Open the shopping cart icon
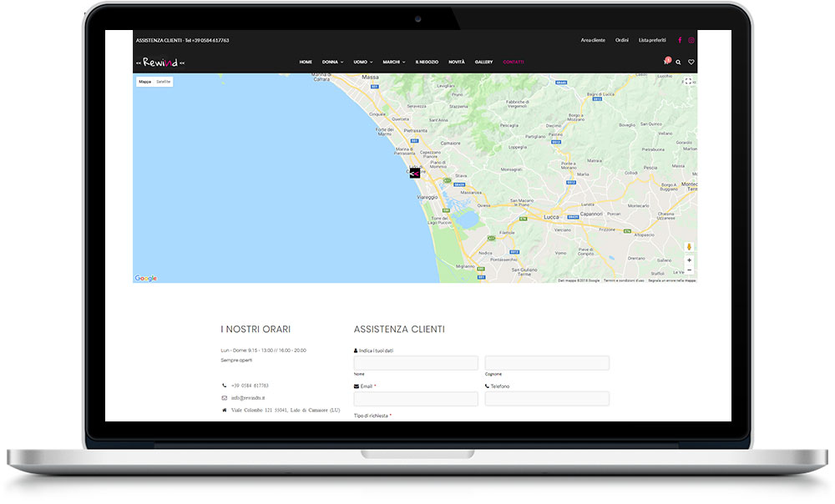835x504 pixels. point(666,62)
